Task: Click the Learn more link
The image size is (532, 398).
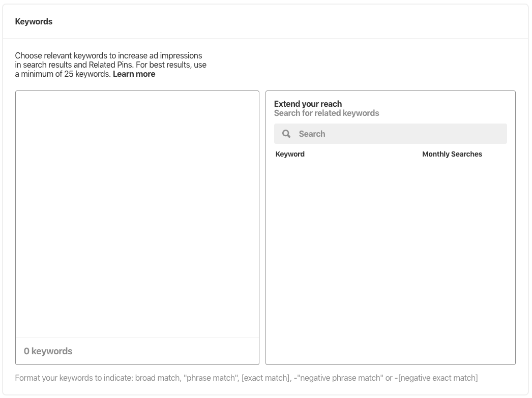Action: [x=133, y=74]
